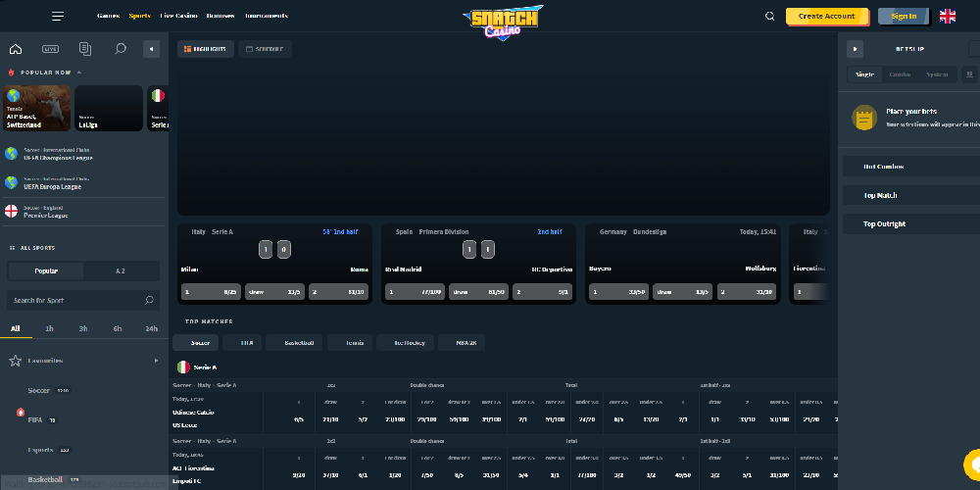Switch sports list to A-Z

click(x=121, y=270)
